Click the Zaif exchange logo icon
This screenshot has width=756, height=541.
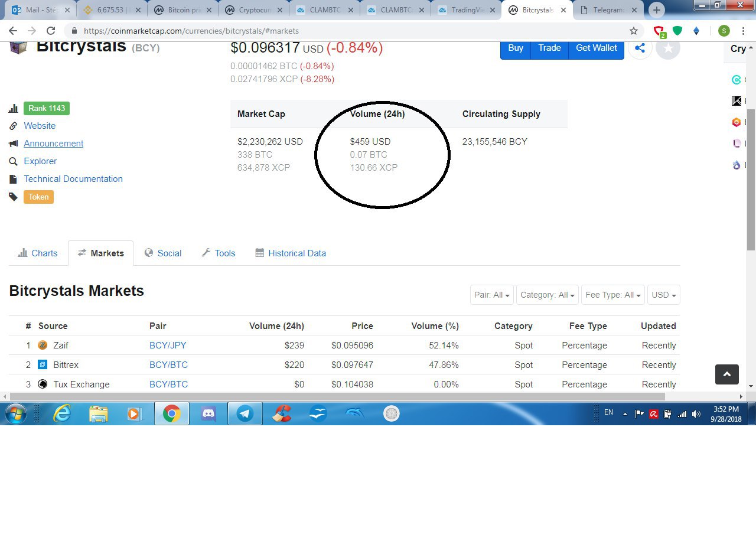tap(43, 345)
